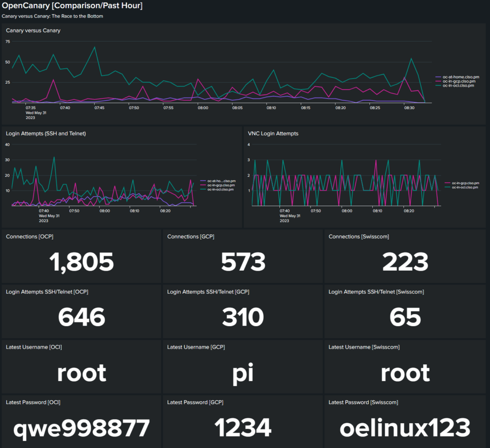Click oc-in-oci.ciso.pm legend in VNC Login Attempts
The height and width of the screenshot is (448, 490).
coord(462,187)
